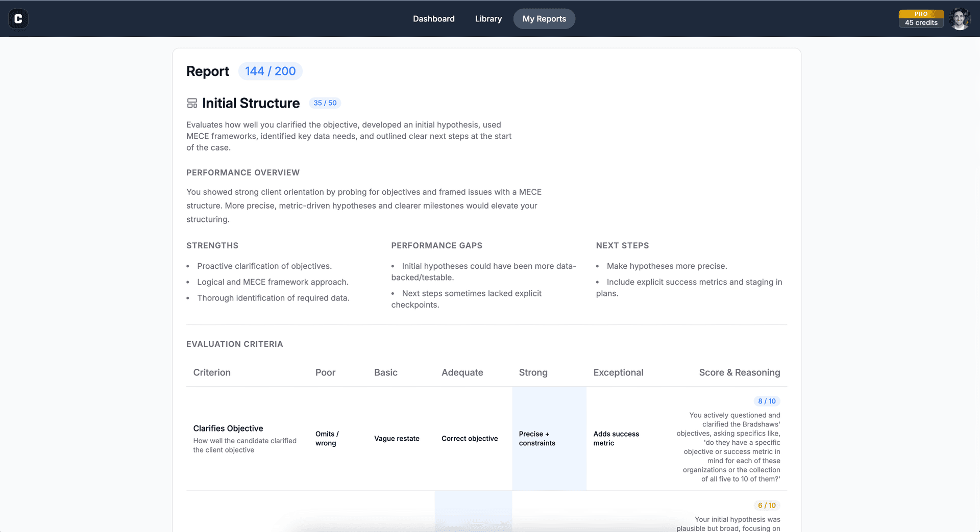This screenshot has height=532, width=980.
Task: Click the Clarifies Objective criterion name
Action: [228, 428]
